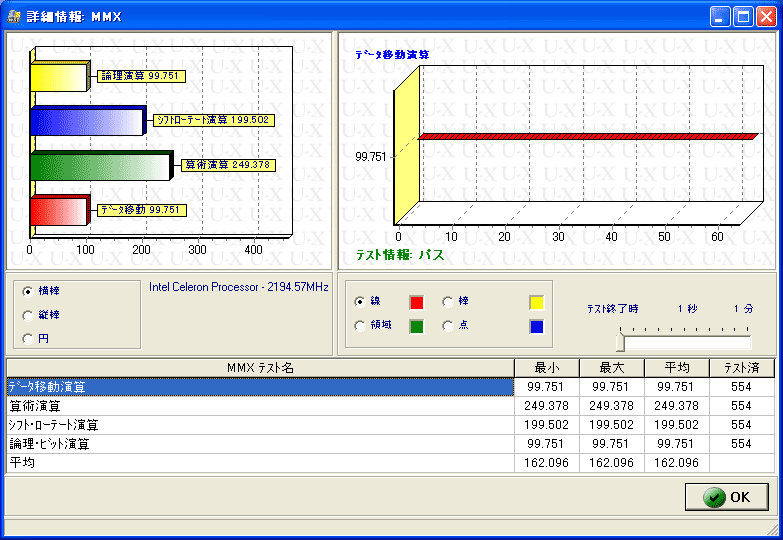Viewport: 783px width, 540px height.
Task: Select the 領域 area graph radio button
Action: tap(360, 325)
